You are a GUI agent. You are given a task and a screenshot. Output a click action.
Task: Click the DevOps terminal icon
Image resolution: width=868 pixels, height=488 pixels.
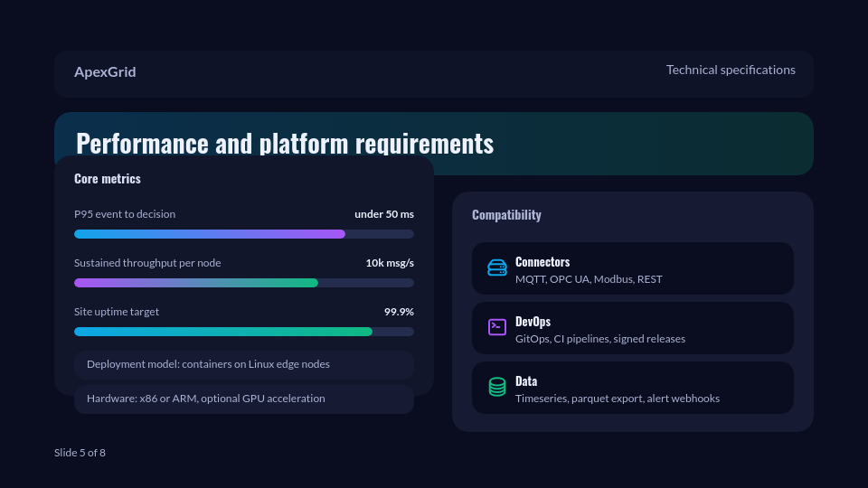497,327
